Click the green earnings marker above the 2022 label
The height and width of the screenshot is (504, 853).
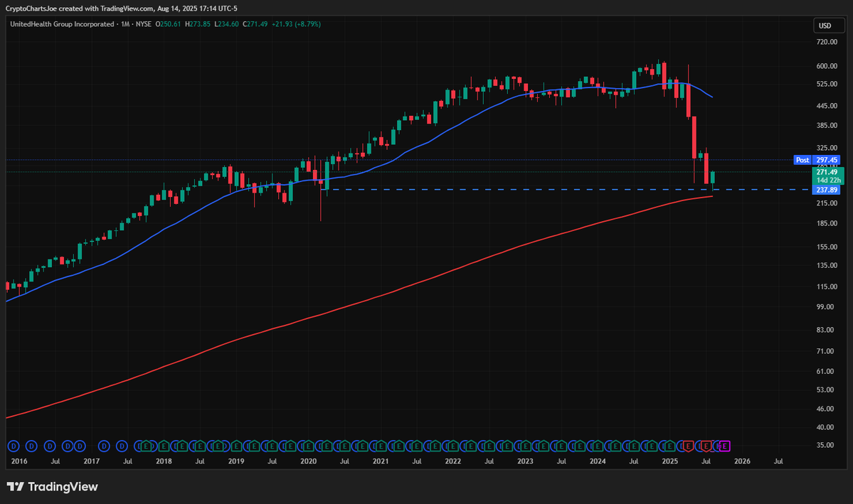[452, 446]
